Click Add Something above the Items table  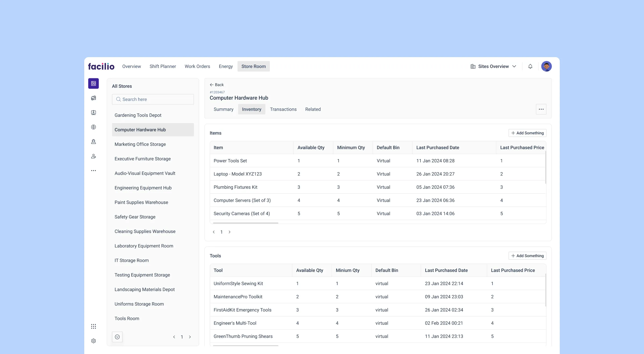click(x=527, y=133)
